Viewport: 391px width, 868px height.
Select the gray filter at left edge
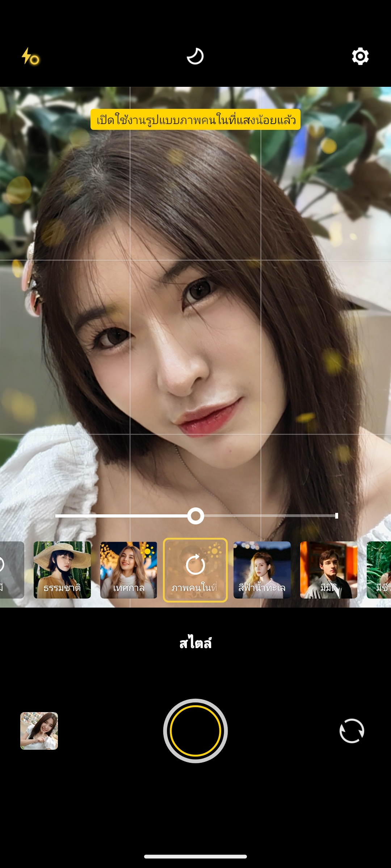[x=12, y=570]
